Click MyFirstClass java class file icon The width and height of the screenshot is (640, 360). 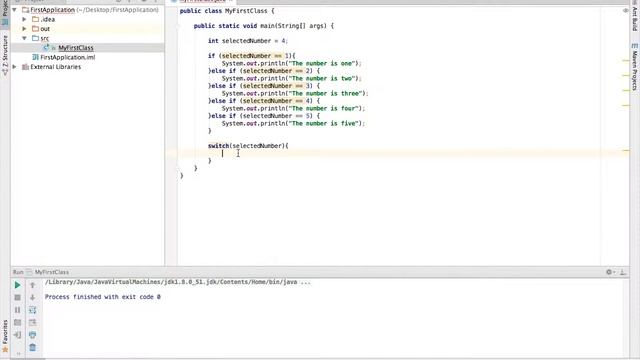(46, 48)
